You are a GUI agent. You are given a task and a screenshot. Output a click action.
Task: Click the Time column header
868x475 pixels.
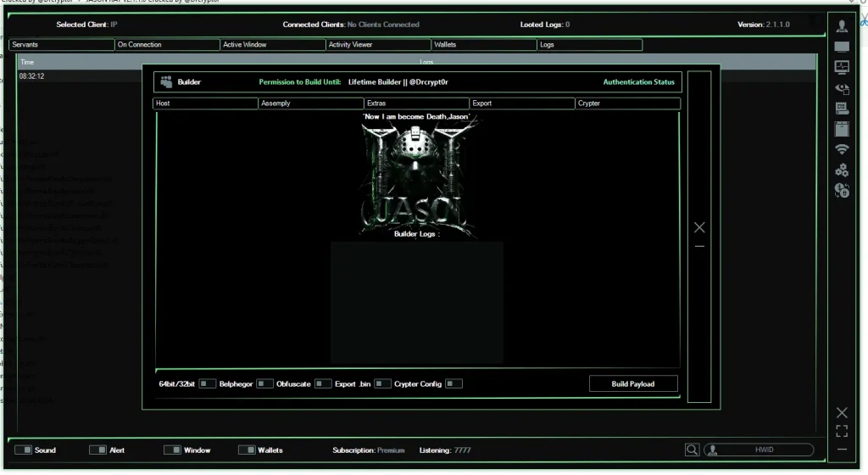27,62
